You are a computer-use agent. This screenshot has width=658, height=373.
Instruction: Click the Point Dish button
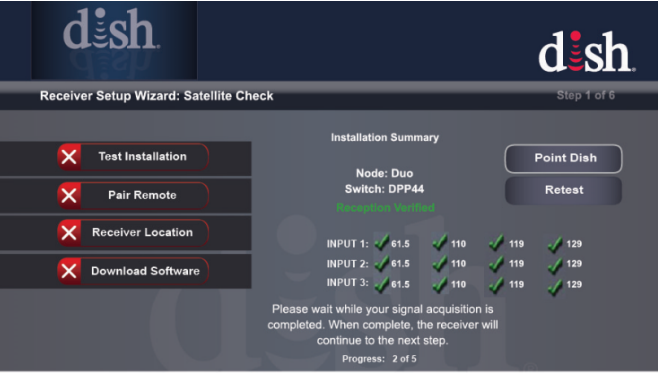point(564,159)
